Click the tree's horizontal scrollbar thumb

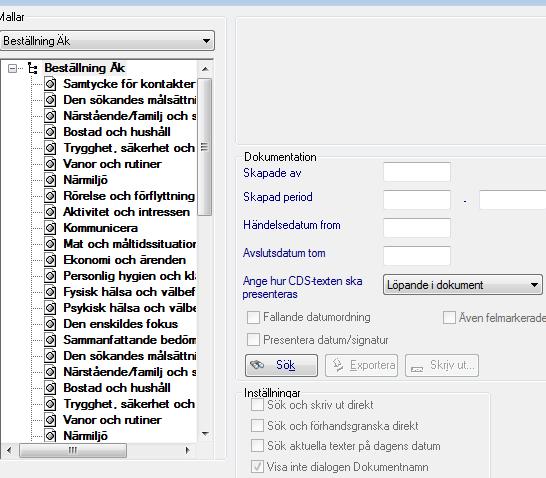tap(73, 451)
